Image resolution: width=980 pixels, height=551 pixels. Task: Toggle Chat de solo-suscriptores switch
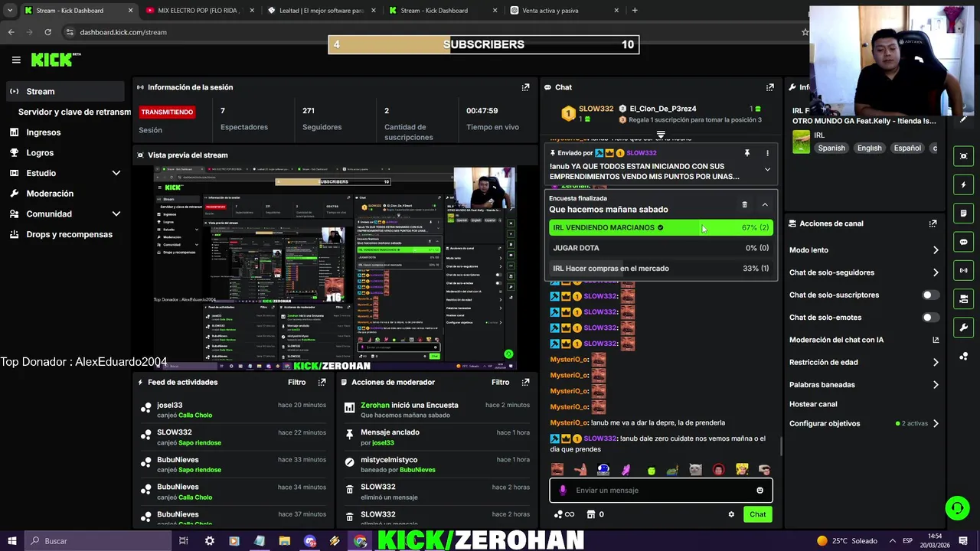tap(930, 295)
